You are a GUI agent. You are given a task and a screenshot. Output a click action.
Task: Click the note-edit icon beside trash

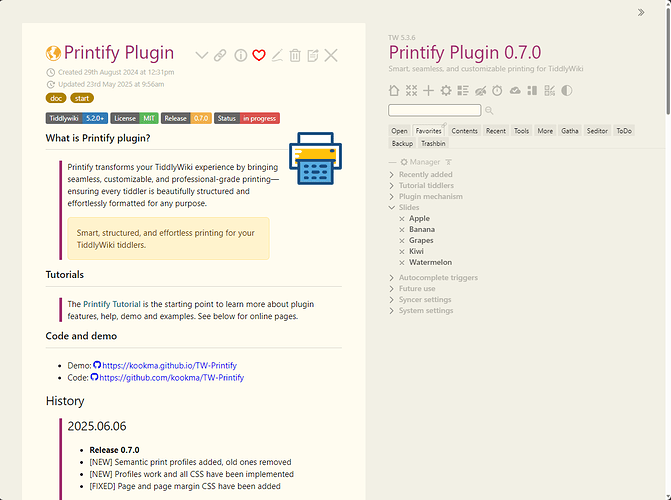[313, 55]
